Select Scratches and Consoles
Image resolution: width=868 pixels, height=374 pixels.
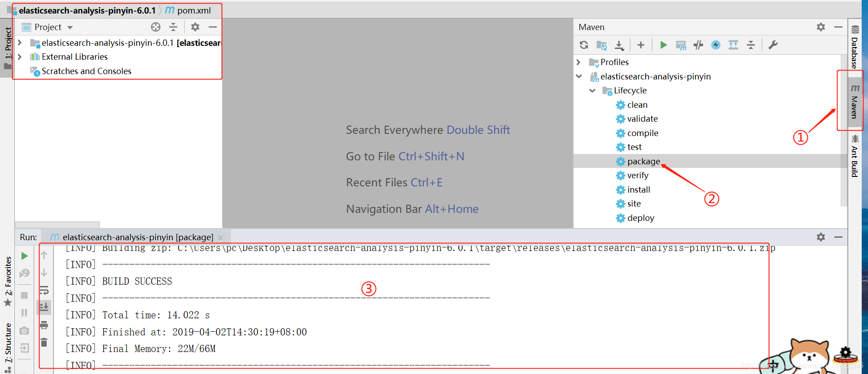(86, 71)
